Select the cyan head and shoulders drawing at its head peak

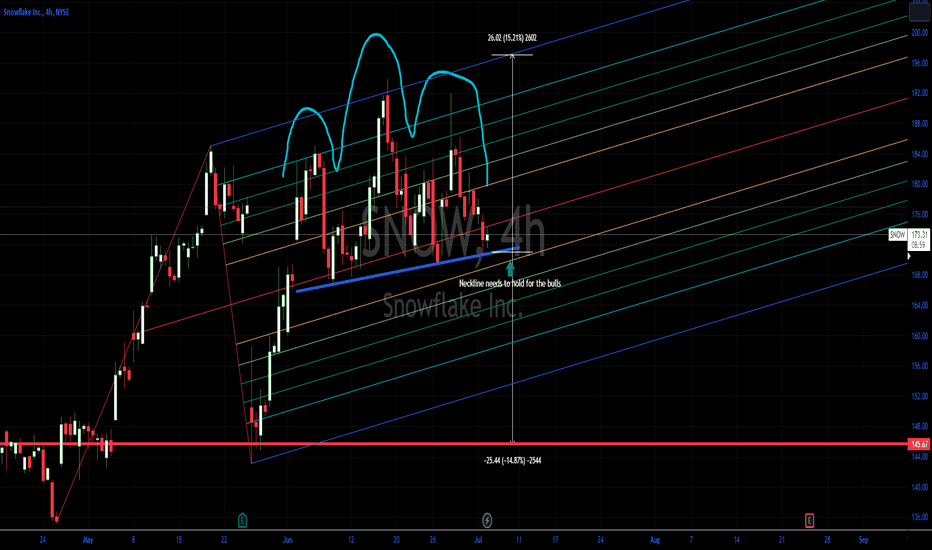coord(374,35)
